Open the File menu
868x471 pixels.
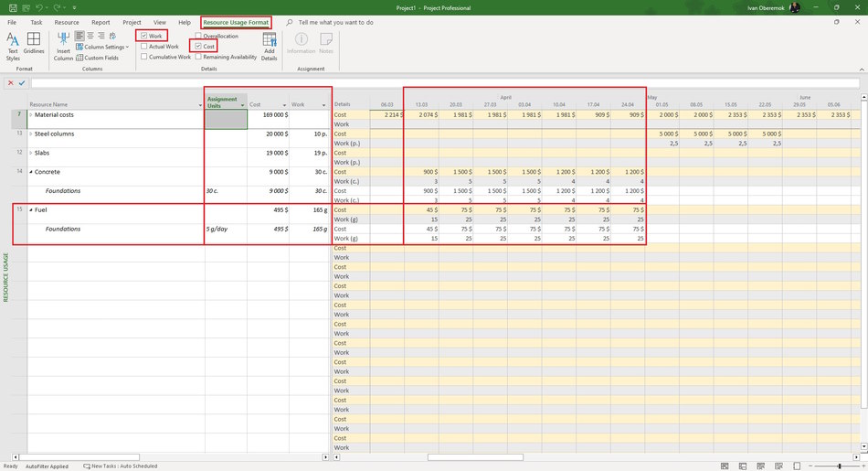pos(12,23)
